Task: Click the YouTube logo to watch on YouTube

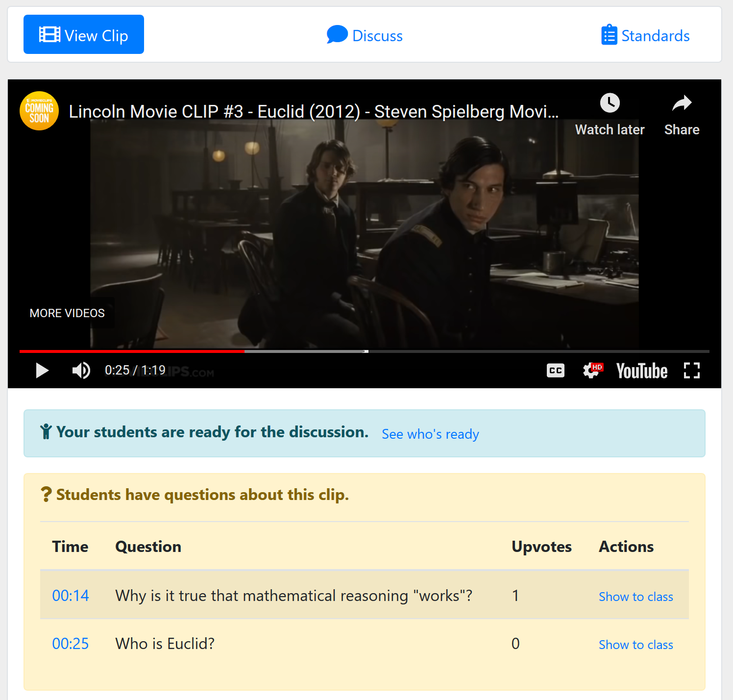Action: pyautogui.click(x=642, y=371)
